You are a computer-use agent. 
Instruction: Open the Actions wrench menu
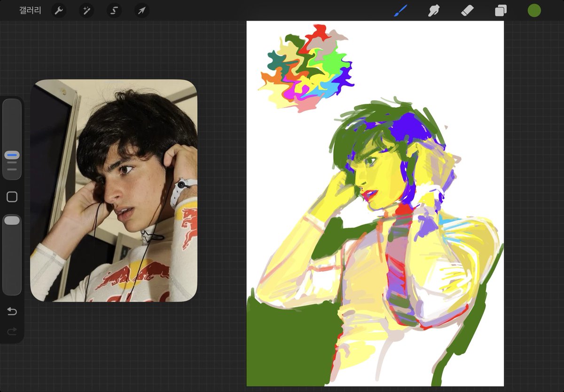point(58,10)
